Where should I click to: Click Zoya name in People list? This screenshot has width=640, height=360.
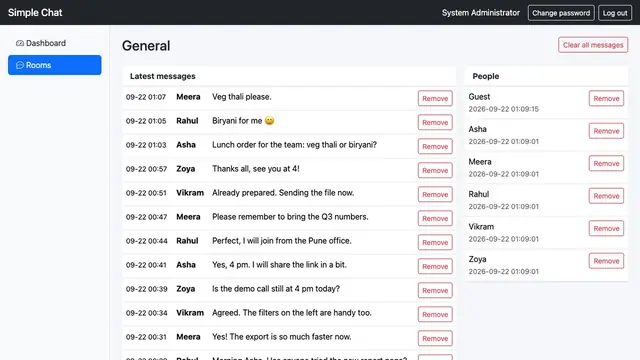click(x=477, y=259)
